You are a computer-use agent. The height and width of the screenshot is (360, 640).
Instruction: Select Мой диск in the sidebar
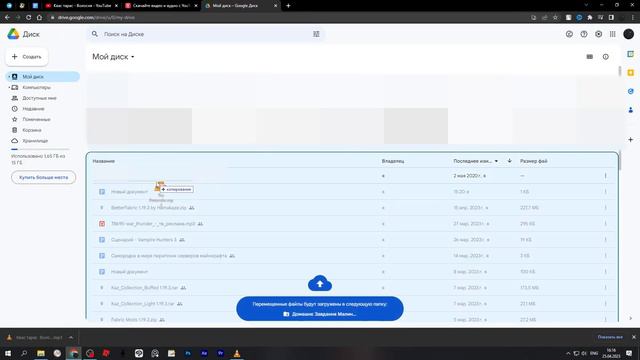coord(43,77)
